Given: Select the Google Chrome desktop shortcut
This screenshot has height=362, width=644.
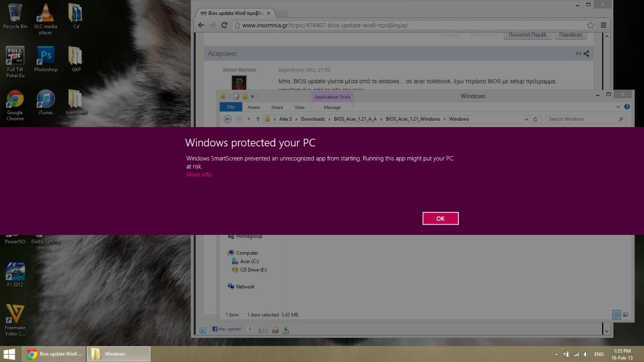Looking at the screenshot, I should pos(15,105).
